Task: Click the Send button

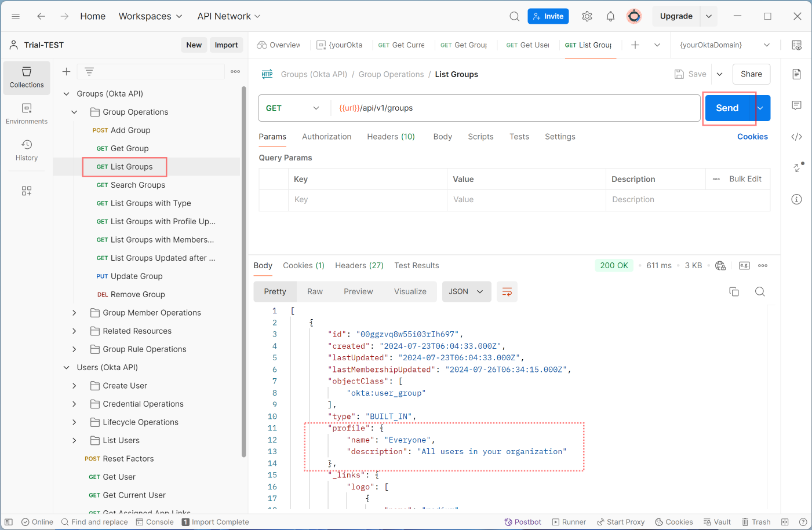Action: coord(727,108)
